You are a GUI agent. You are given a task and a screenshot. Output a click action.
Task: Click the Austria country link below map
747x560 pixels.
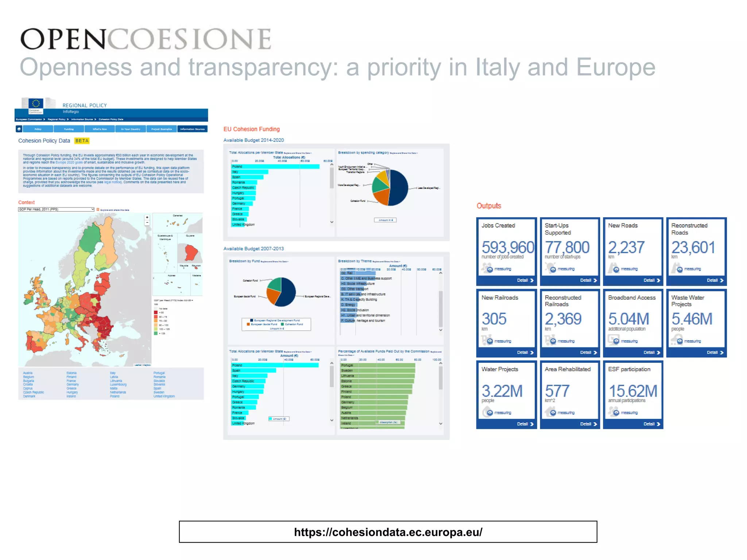[28, 373]
